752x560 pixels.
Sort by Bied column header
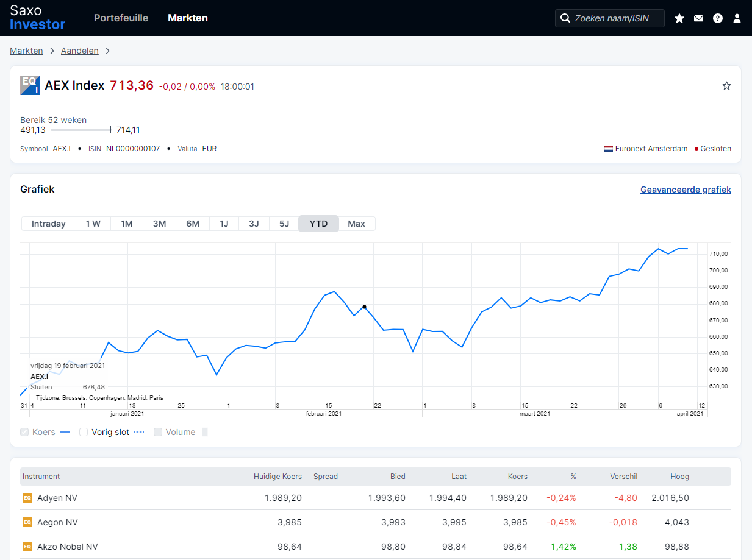[398, 477]
